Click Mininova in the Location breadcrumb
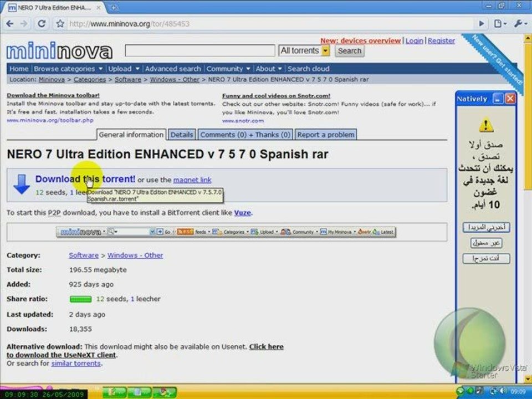The image size is (532, 399). pyautogui.click(x=52, y=79)
